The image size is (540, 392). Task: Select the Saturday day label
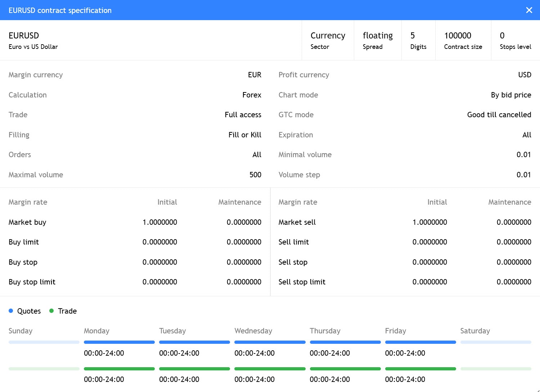pyautogui.click(x=475, y=331)
